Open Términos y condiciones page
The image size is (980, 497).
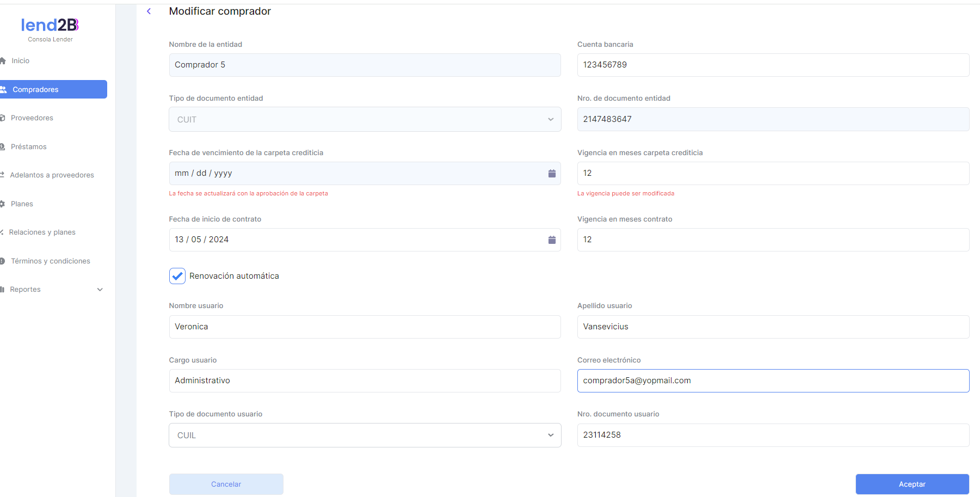tap(50, 261)
